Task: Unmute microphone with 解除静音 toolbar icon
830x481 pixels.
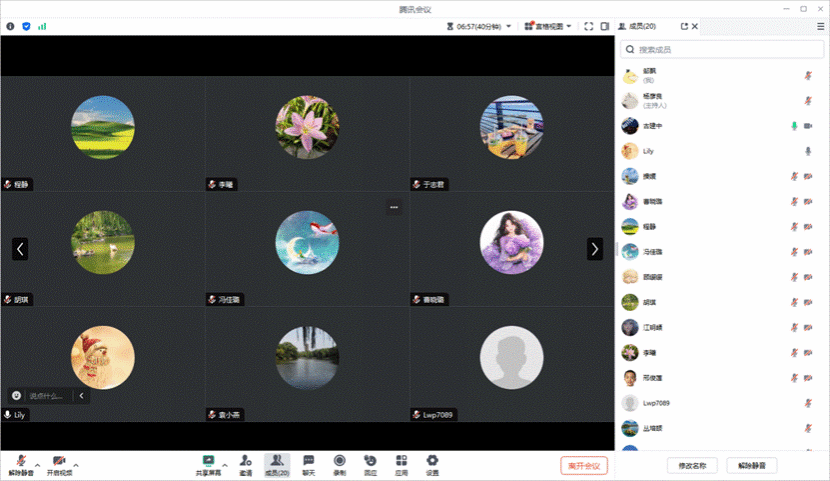Action: [x=21, y=465]
